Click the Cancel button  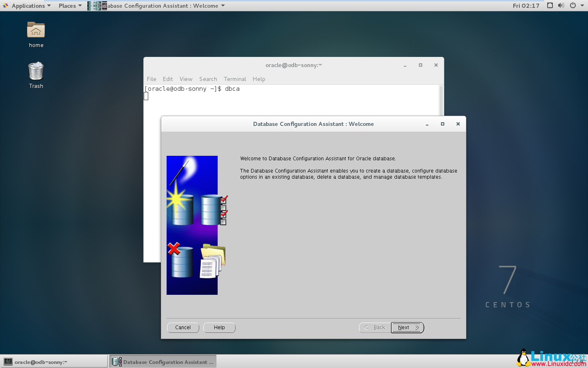[183, 328]
